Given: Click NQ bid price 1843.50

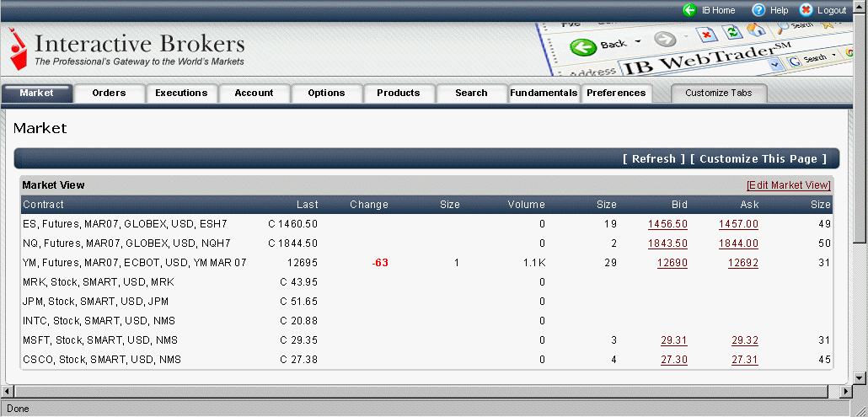Looking at the screenshot, I should click(667, 243).
